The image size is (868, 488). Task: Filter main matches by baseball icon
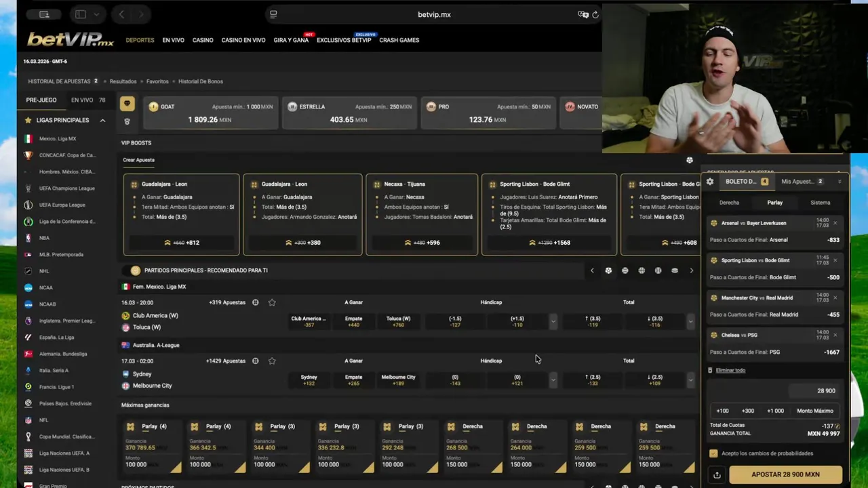click(658, 270)
